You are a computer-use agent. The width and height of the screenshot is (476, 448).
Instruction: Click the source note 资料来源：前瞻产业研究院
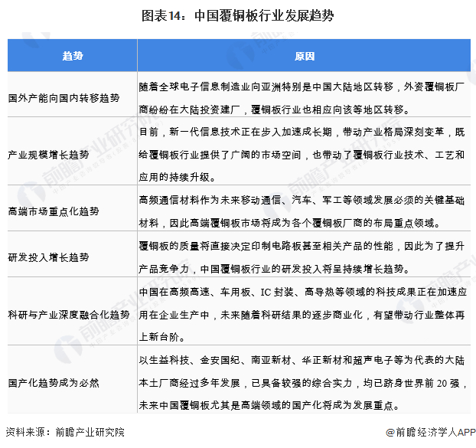point(65,432)
